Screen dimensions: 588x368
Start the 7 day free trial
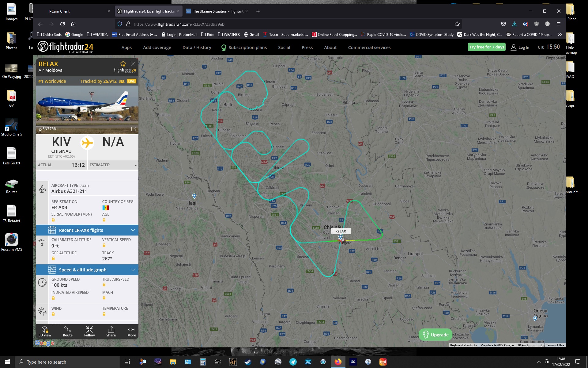coord(487,47)
